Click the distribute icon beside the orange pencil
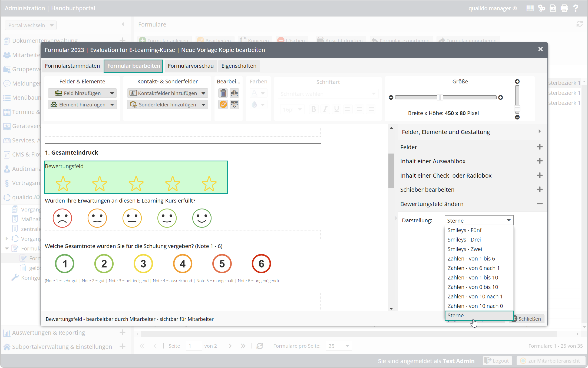Screen dimensions: 588x368 [234, 104]
